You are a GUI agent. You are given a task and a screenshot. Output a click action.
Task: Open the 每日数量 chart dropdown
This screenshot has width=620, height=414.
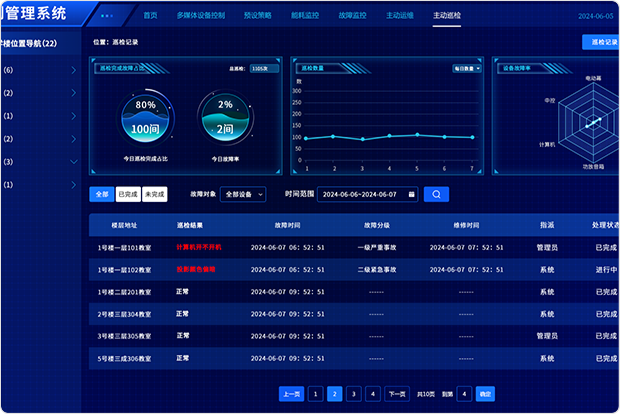[x=467, y=69]
